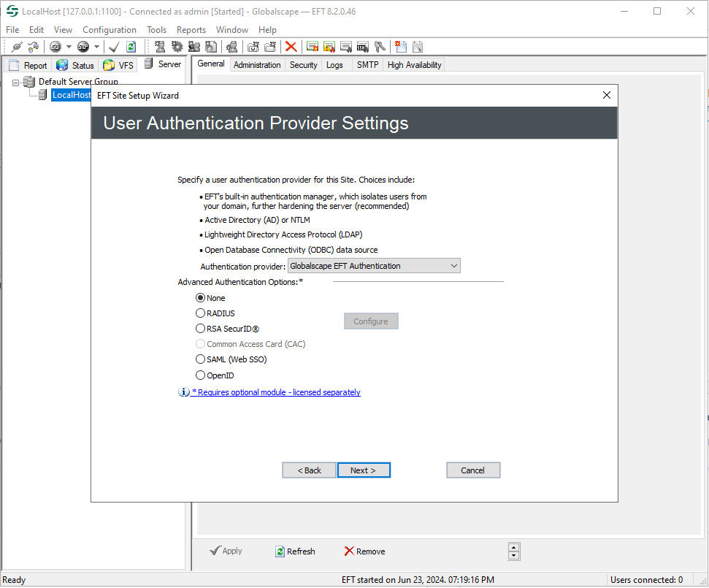Screen dimensions: 709x588
Task: Click the Cancel button in wizard
Action: coord(473,470)
